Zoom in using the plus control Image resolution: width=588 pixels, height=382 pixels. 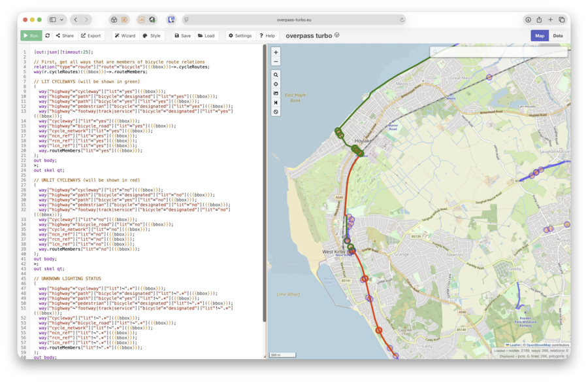[276, 51]
